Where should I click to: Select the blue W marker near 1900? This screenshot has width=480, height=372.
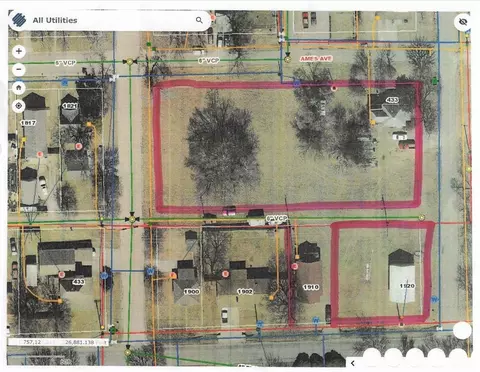click(x=150, y=271)
